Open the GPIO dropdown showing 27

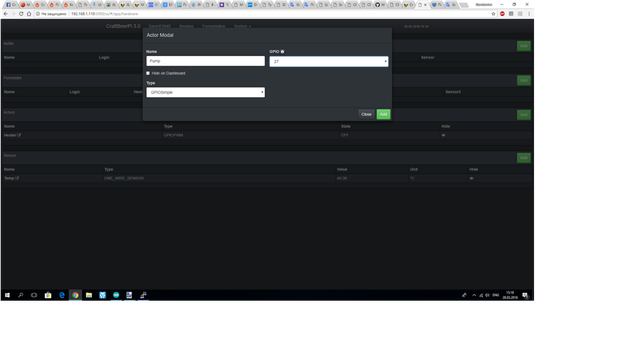pyautogui.click(x=329, y=61)
